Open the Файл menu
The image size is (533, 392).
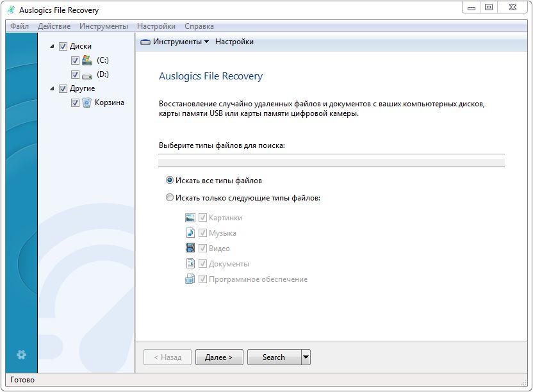pos(19,26)
